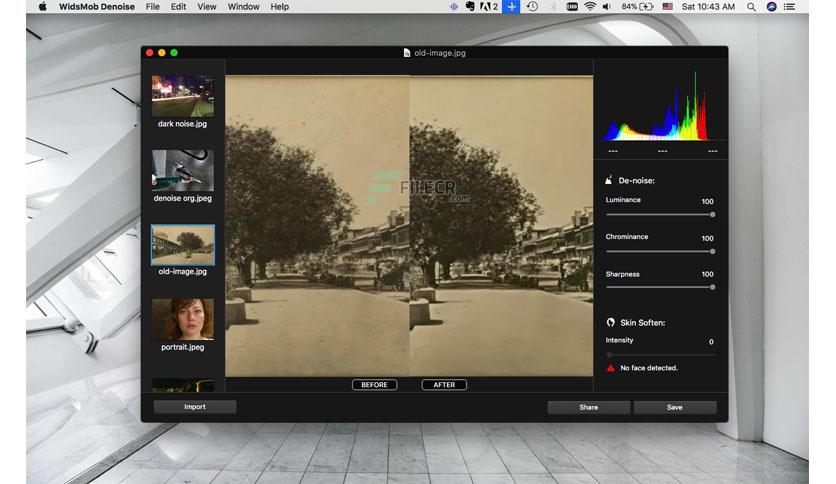This screenshot has width=836, height=484.
Task: Click the purple diamond menu bar icon
Action: click(x=454, y=6)
